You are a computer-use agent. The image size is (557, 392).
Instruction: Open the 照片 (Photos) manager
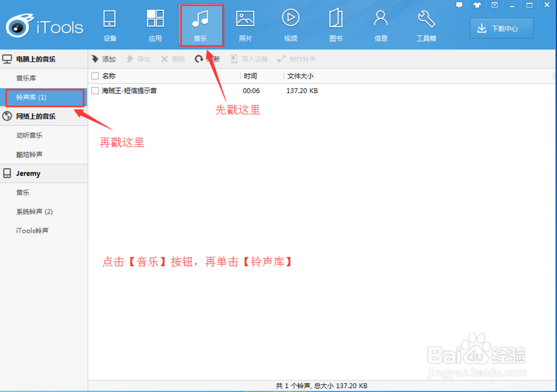pyautogui.click(x=245, y=25)
